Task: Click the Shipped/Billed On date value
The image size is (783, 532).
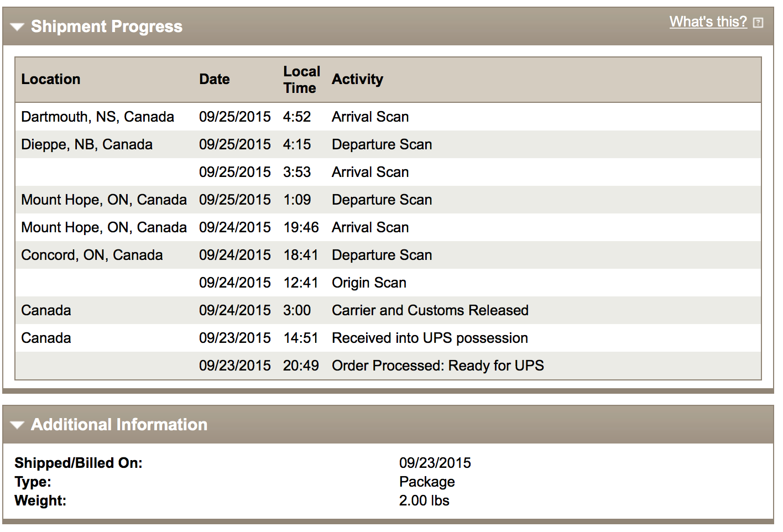Action: [435, 463]
